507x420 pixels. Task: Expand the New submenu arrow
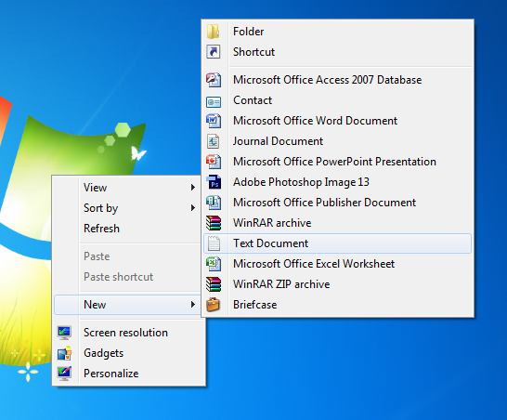pos(193,305)
